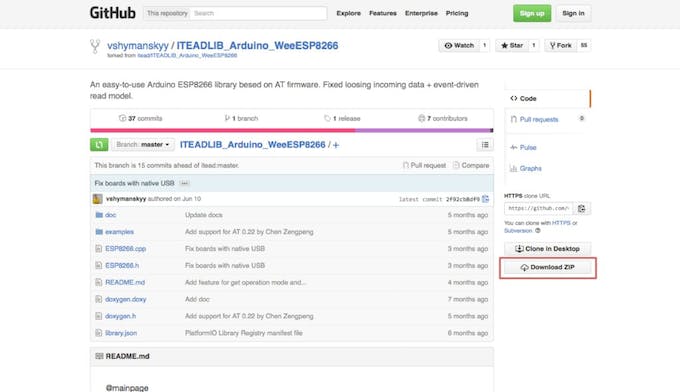Screen dimensions: 680x392
Task: Click the green compare and review icon button
Action: coord(99,144)
